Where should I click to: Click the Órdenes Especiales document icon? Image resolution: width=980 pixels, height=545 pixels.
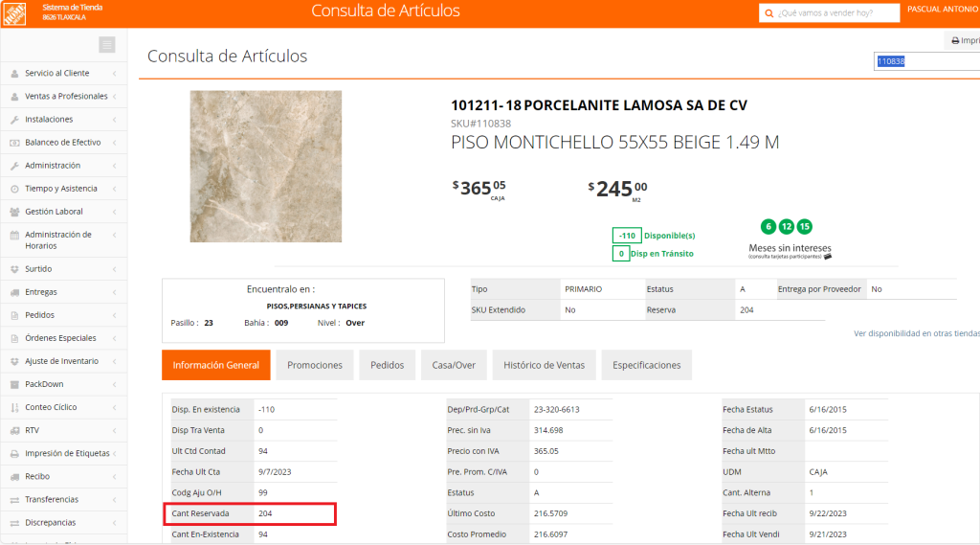14,338
